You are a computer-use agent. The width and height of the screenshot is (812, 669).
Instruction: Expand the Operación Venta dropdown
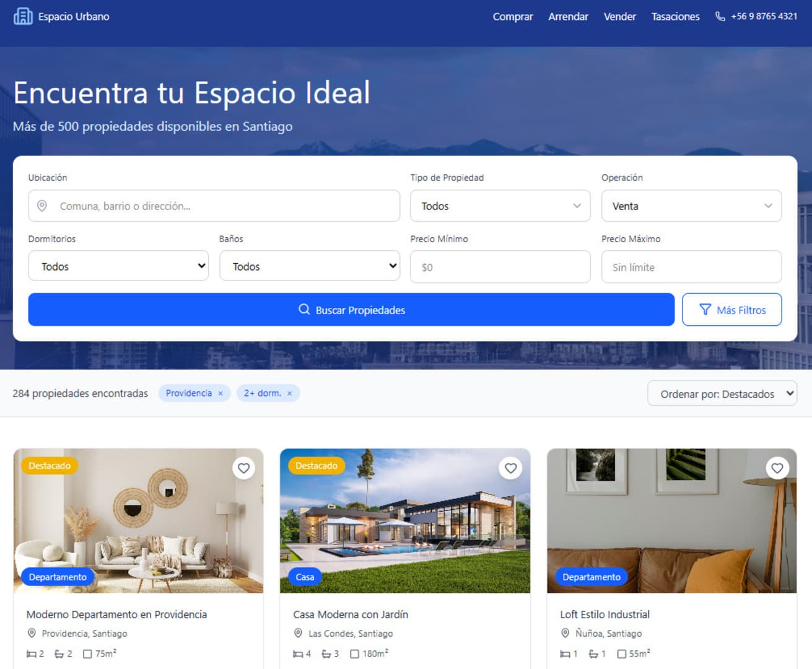pos(691,206)
